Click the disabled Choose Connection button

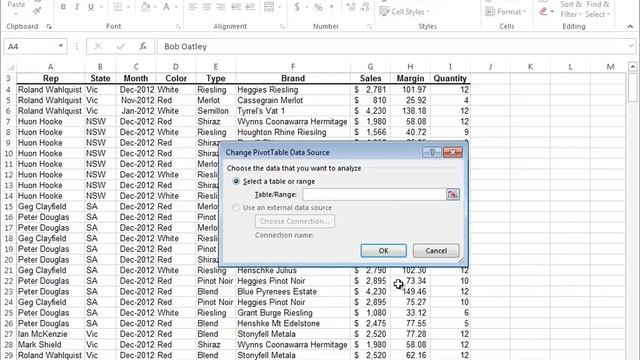pyautogui.click(x=295, y=221)
